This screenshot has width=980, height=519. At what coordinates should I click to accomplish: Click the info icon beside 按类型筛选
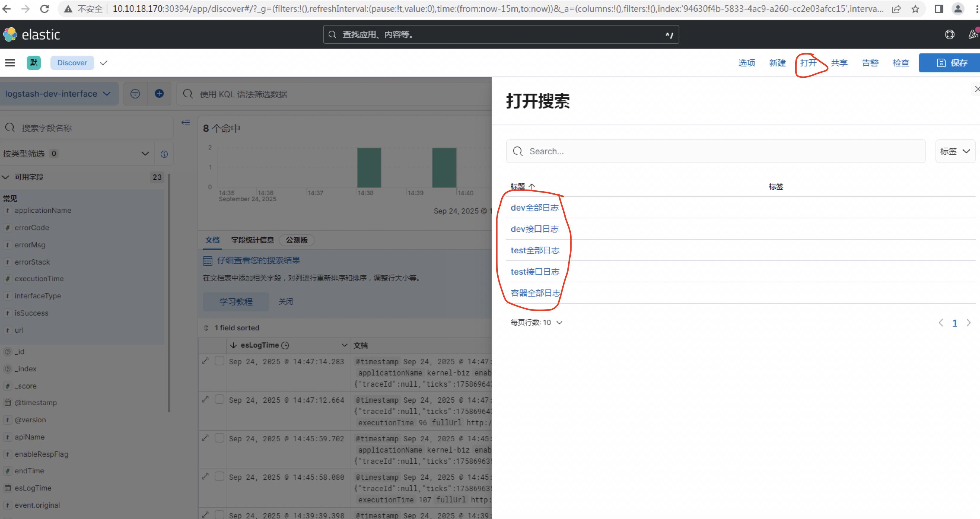tap(164, 154)
